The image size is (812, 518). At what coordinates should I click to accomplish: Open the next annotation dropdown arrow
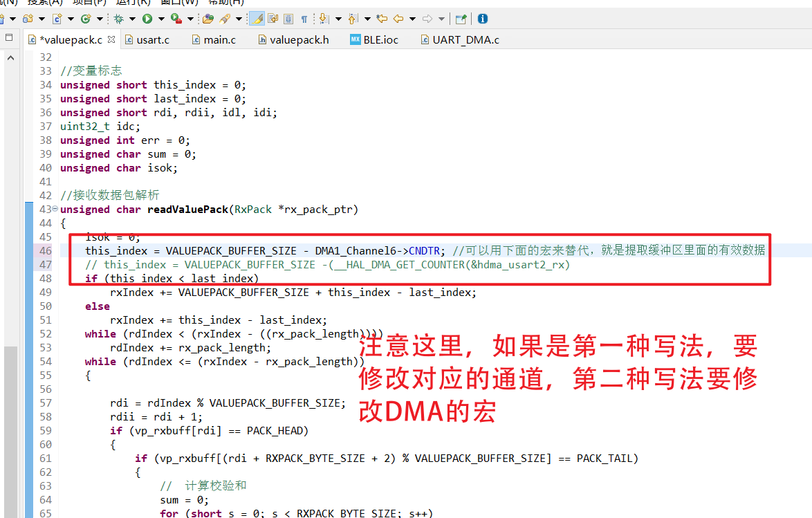click(x=338, y=19)
